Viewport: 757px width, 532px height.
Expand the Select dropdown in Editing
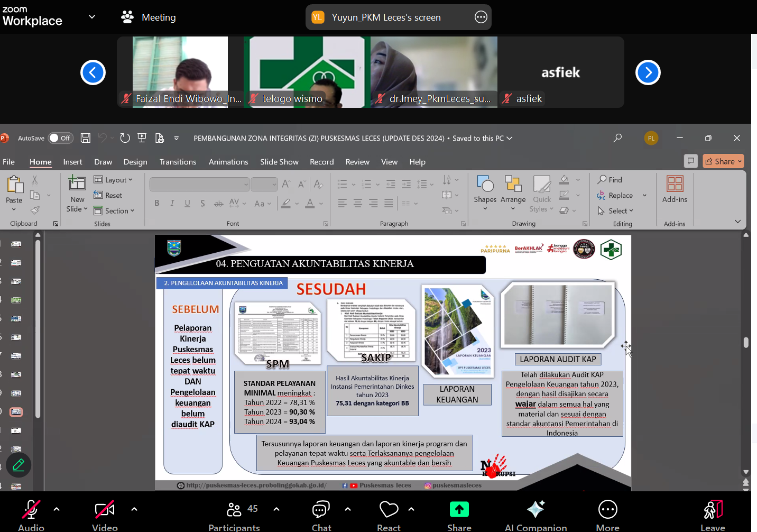tap(615, 211)
